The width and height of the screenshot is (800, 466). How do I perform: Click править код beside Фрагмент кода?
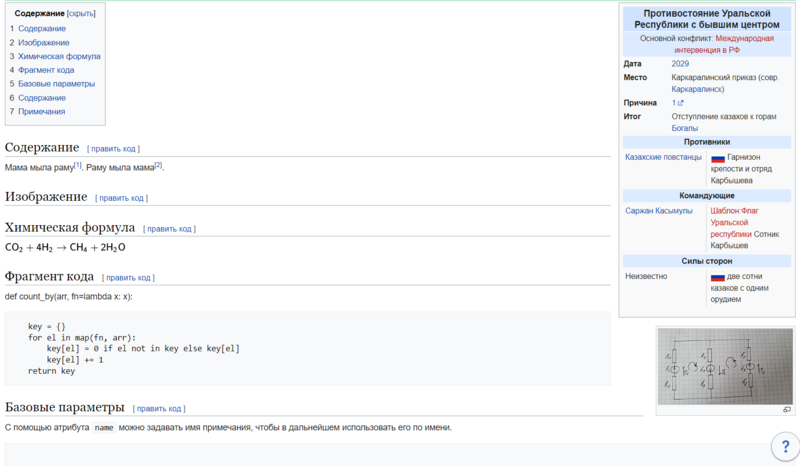pos(129,278)
